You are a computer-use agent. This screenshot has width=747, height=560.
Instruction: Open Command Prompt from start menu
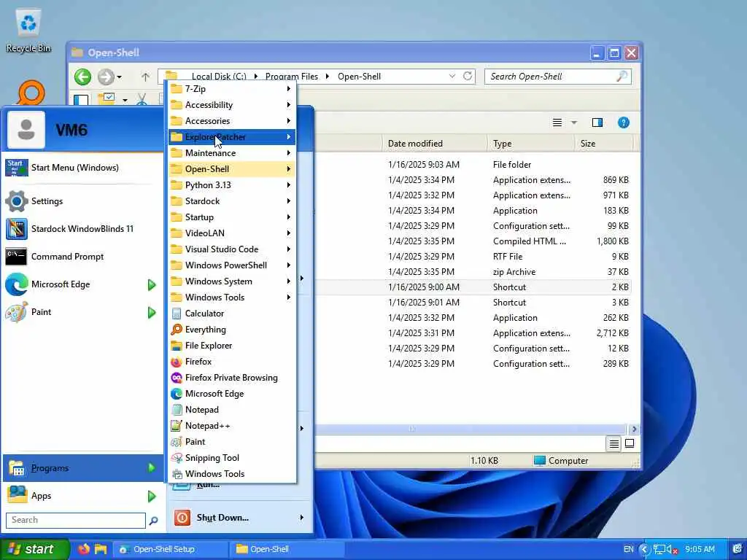tap(82, 257)
